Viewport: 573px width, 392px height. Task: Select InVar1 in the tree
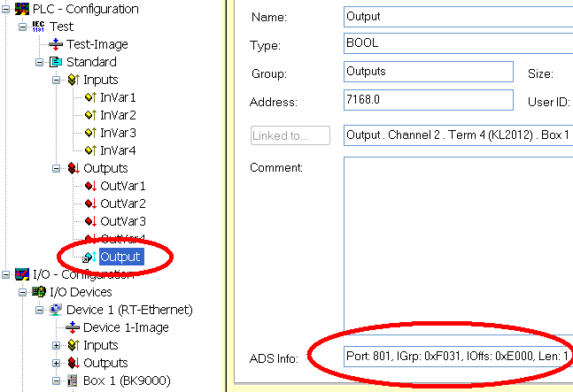[x=118, y=97]
